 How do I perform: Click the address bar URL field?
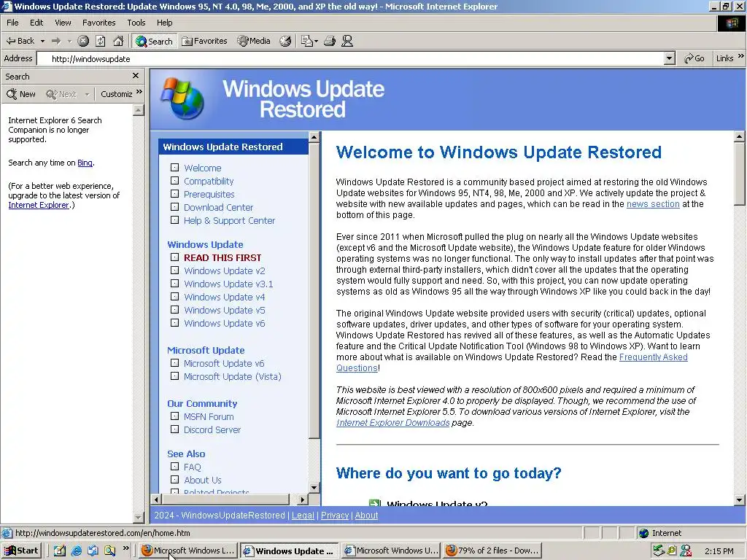pos(352,58)
